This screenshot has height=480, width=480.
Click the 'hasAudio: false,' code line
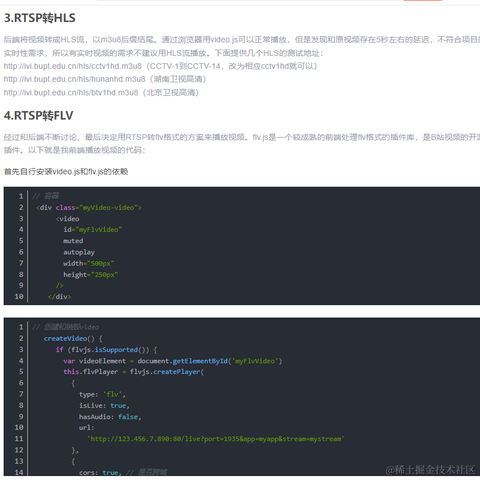110,417
